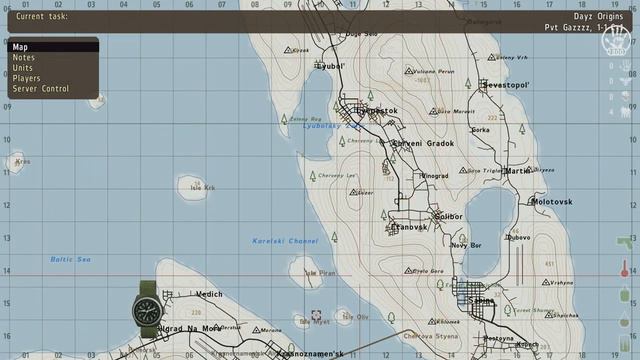Click the Volcano Perun peak triangle marker
The height and width of the screenshot is (360, 640).
click(x=409, y=71)
